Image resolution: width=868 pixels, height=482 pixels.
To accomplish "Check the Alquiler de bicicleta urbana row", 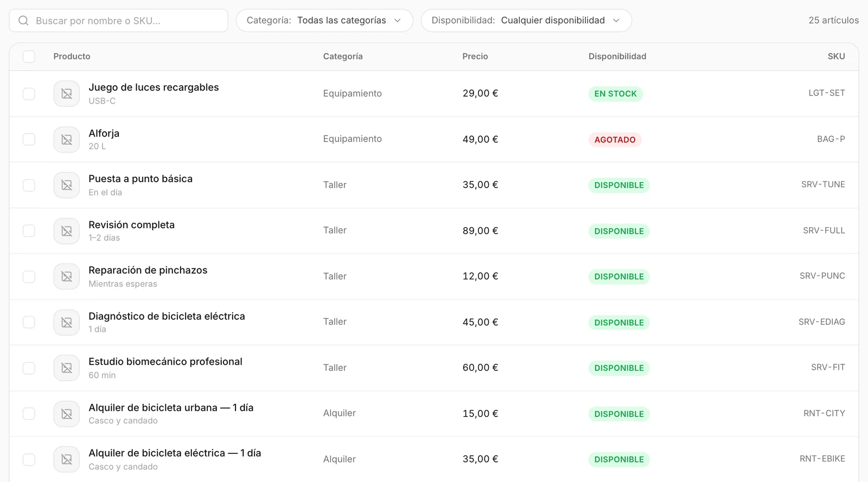I will [x=29, y=414].
